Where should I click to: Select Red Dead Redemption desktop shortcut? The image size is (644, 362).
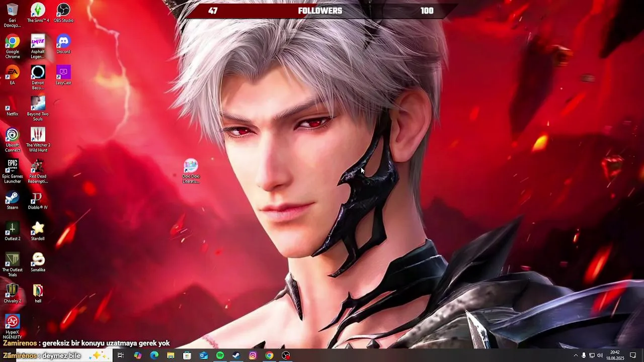point(38,171)
